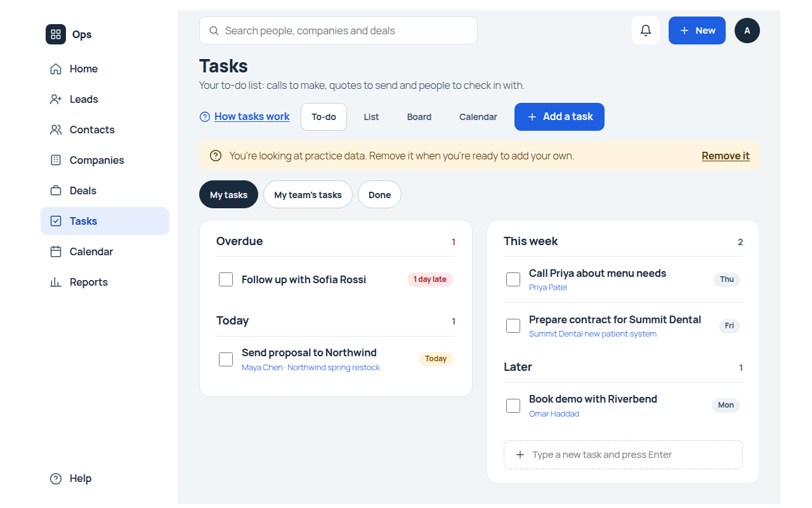The image size is (812, 508).
Task: Open the Northwind spring restock deal link
Action: [x=334, y=368]
